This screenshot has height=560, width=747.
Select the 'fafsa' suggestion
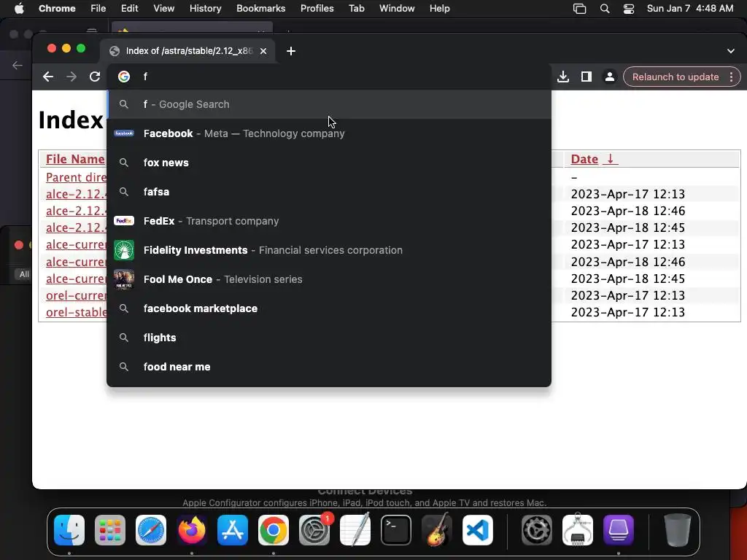[329, 192]
